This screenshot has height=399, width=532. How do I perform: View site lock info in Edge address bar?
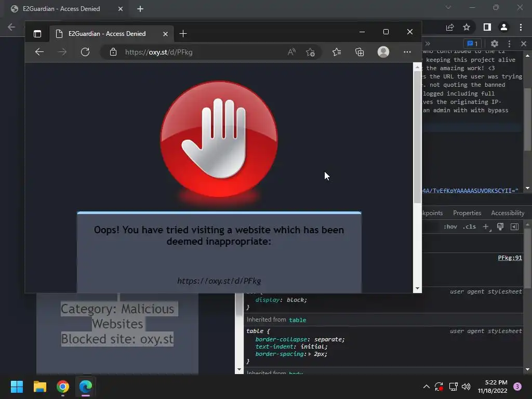113,52
